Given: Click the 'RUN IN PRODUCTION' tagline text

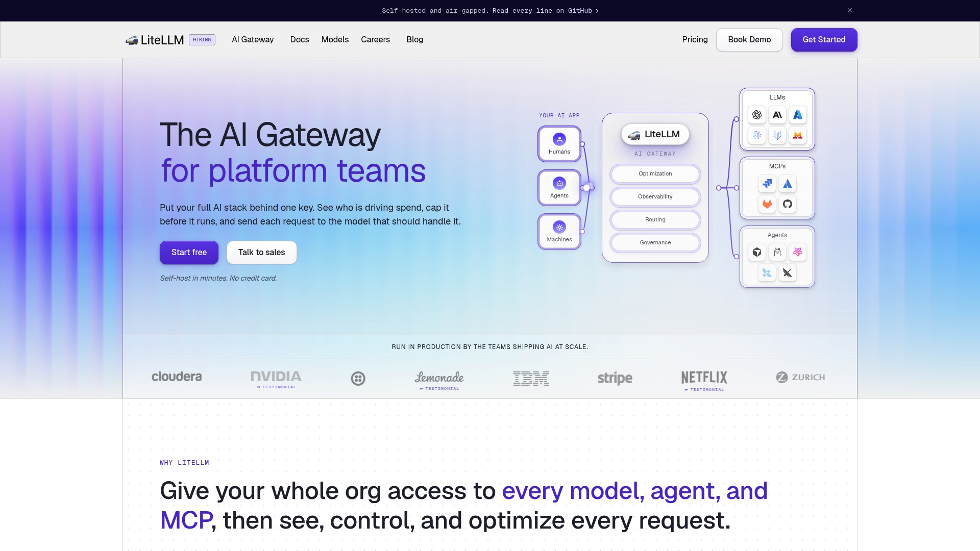Looking at the screenshot, I should coord(490,347).
